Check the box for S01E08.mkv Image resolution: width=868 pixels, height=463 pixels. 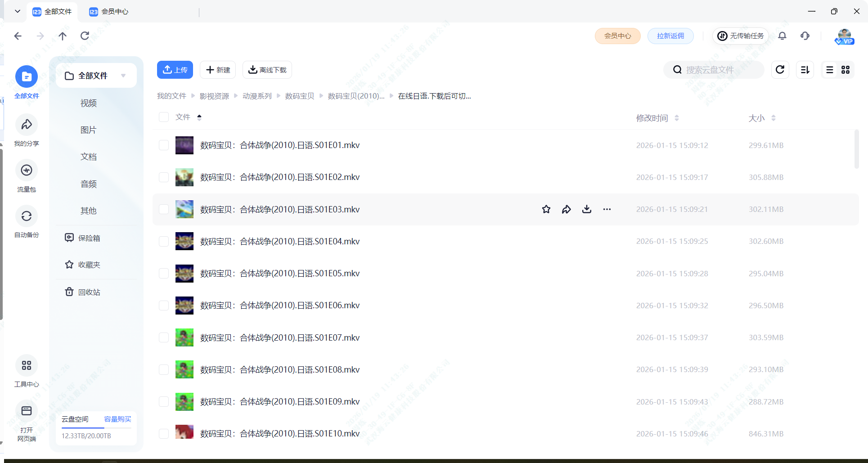164,369
